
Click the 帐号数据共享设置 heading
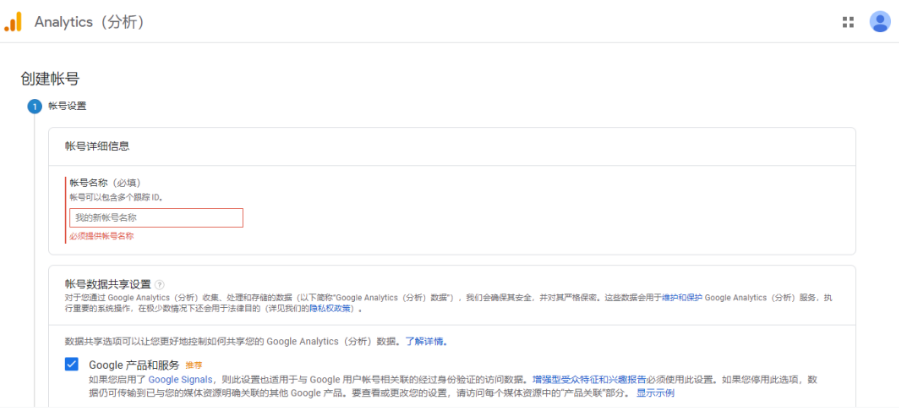(x=108, y=284)
